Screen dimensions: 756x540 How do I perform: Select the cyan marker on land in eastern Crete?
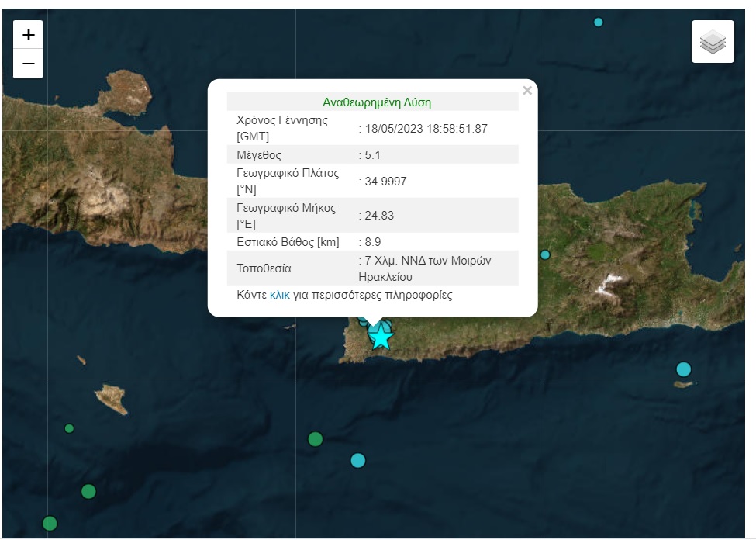pyautogui.click(x=545, y=254)
